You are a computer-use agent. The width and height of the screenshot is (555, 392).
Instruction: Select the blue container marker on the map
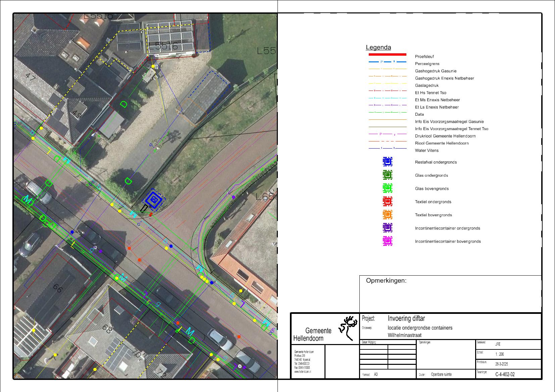[x=153, y=200]
